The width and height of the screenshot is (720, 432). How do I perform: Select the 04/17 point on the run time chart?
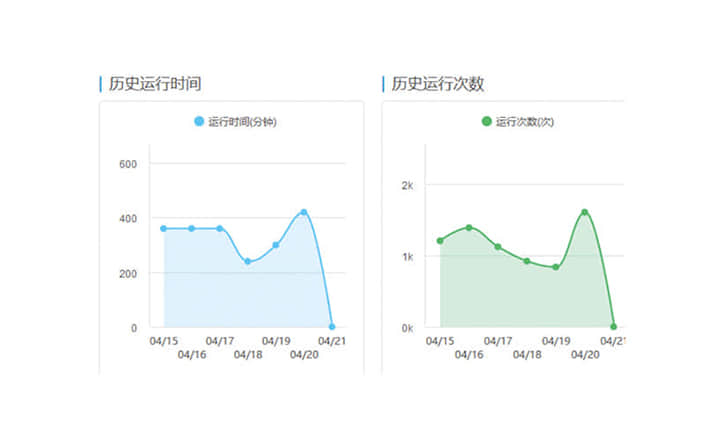coord(219,228)
